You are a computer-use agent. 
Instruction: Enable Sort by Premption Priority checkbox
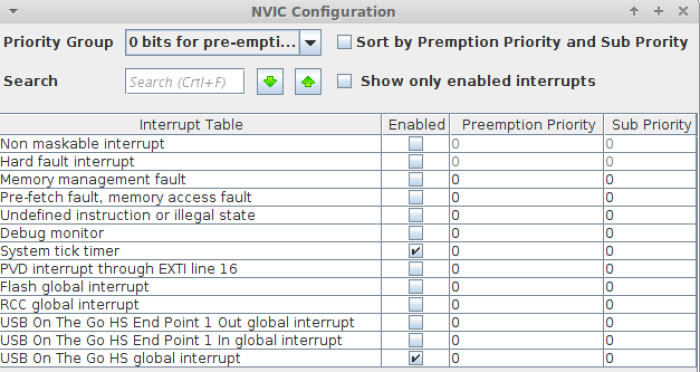click(x=344, y=42)
